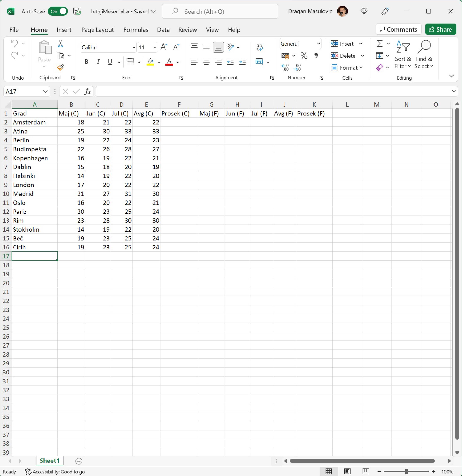Click the Format Painter brush icon
462x476 pixels.
click(x=60, y=67)
